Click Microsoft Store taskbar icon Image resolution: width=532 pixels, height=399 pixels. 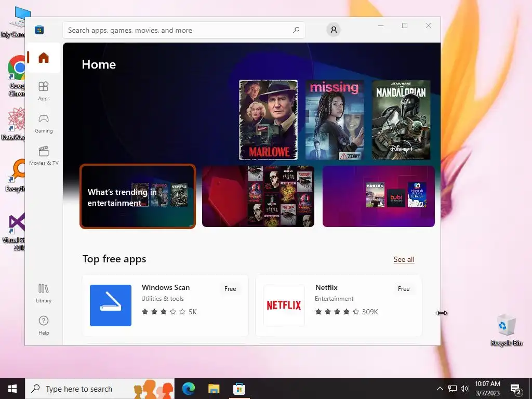click(239, 389)
